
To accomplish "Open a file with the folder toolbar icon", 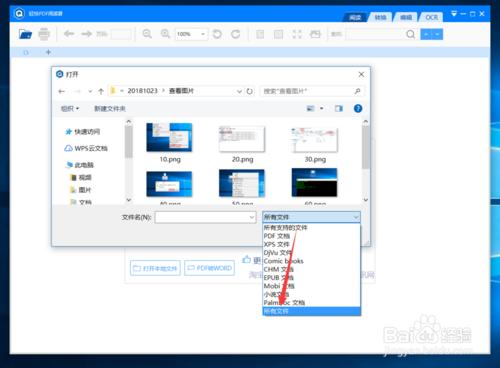I will coord(25,34).
